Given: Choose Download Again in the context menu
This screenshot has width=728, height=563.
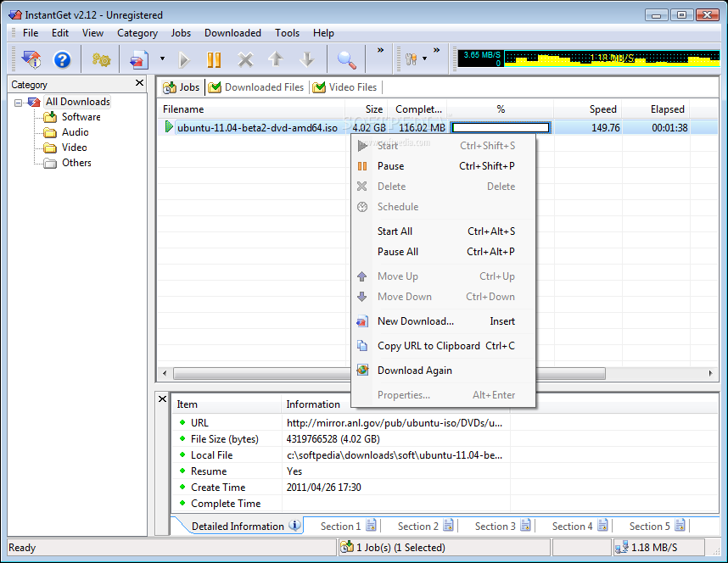Looking at the screenshot, I should point(443,371).
